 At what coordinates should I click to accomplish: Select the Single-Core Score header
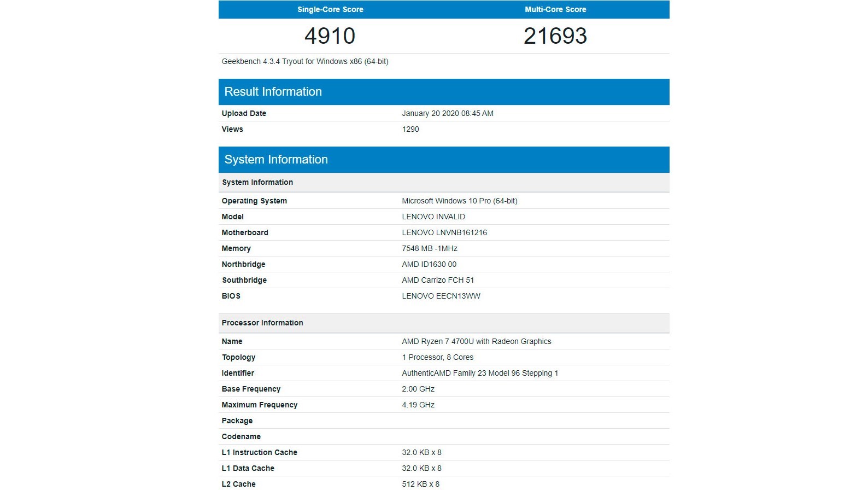coord(330,9)
